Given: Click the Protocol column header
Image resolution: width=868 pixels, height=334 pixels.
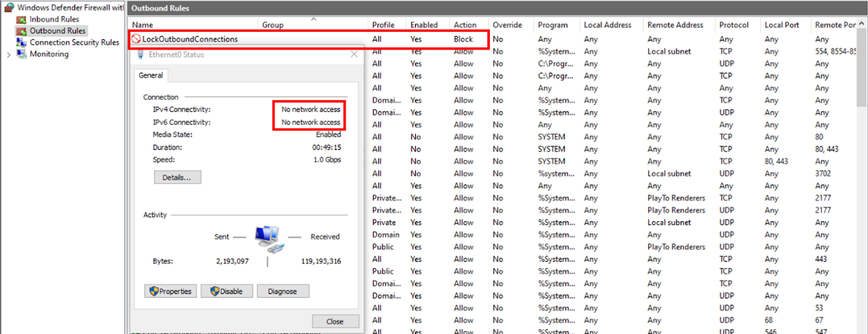Looking at the screenshot, I should click(x=734, y=25).
